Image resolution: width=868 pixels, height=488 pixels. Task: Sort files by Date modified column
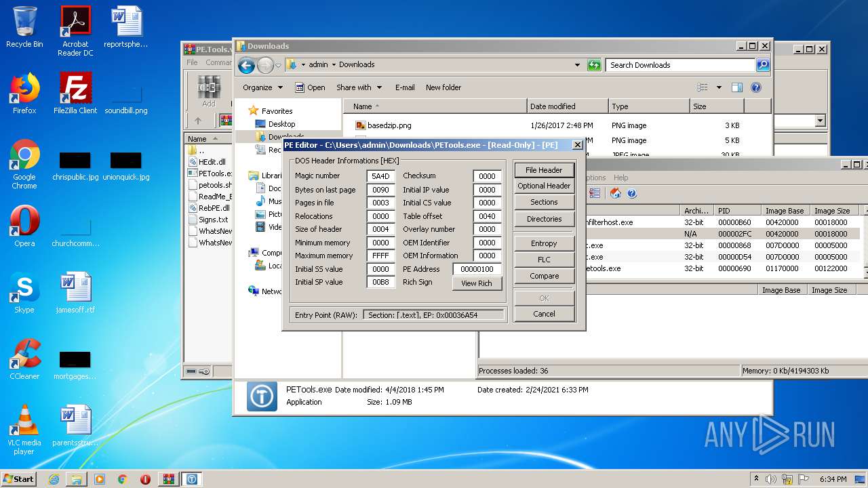tap(568, 106)
